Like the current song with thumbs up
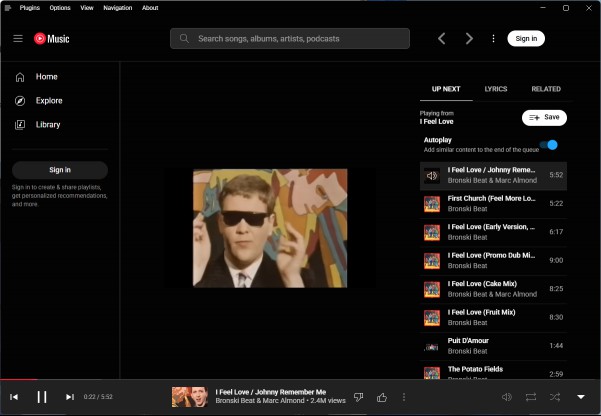The height and width of the screenshot is (416, 601). [x=382, y=397]
